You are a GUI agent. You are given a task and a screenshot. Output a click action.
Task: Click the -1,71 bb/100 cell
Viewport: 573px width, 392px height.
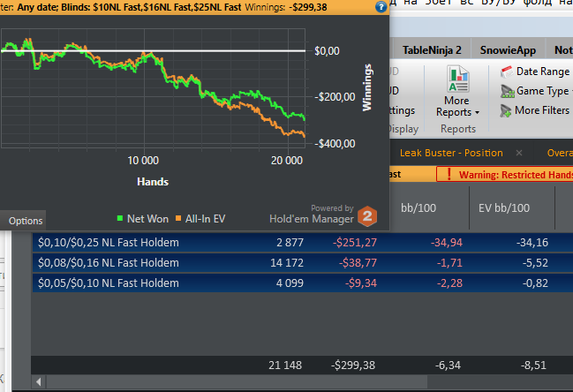coord(449,263)
